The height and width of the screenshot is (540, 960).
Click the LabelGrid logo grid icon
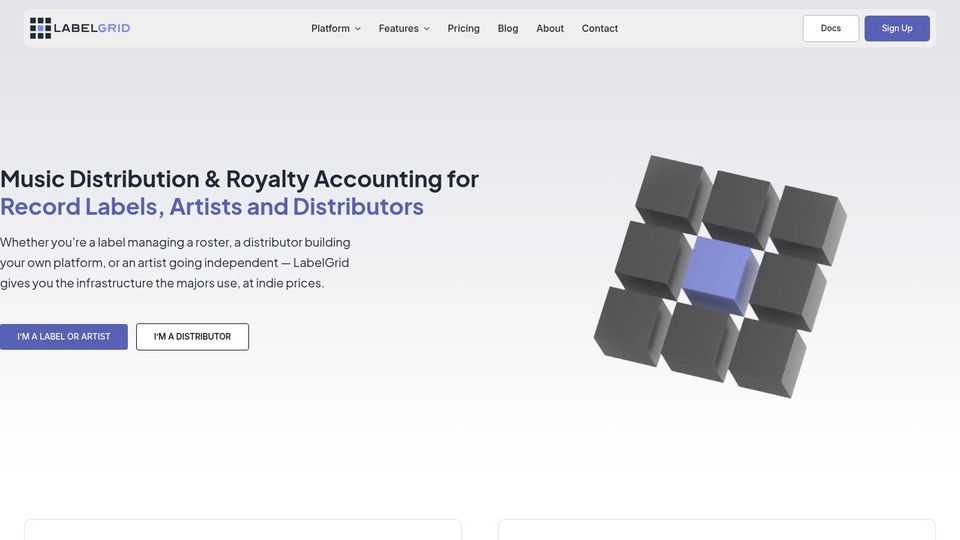[40, 28]
